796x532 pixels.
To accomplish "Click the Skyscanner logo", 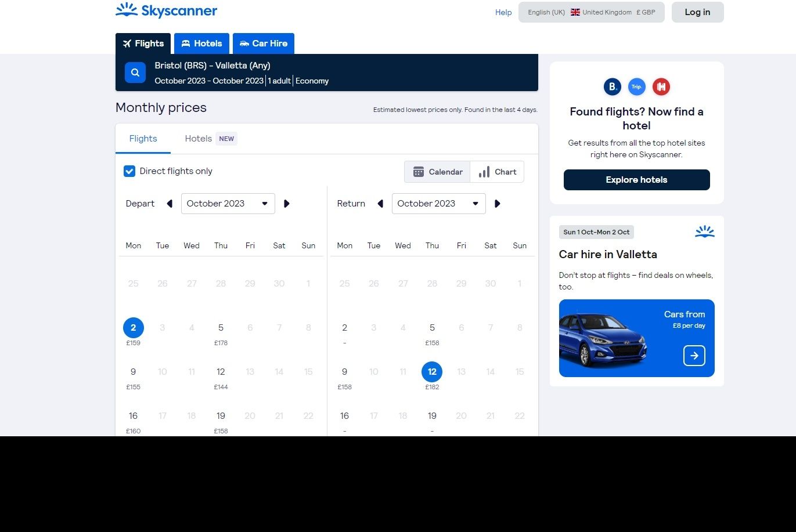I will pos(166,10).
